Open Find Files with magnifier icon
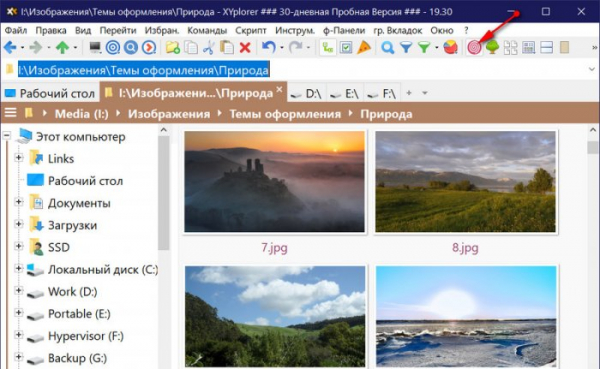 (x=388, y=47)
